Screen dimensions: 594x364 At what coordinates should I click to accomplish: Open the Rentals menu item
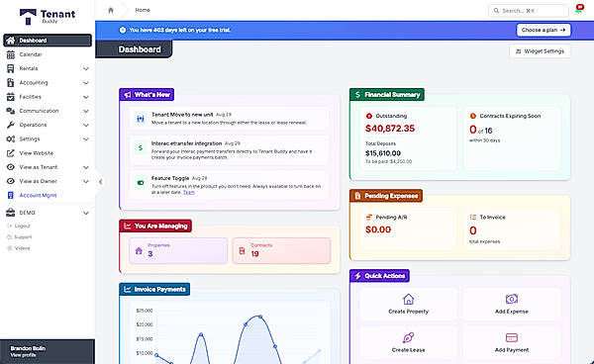click(x=48, y=68)
